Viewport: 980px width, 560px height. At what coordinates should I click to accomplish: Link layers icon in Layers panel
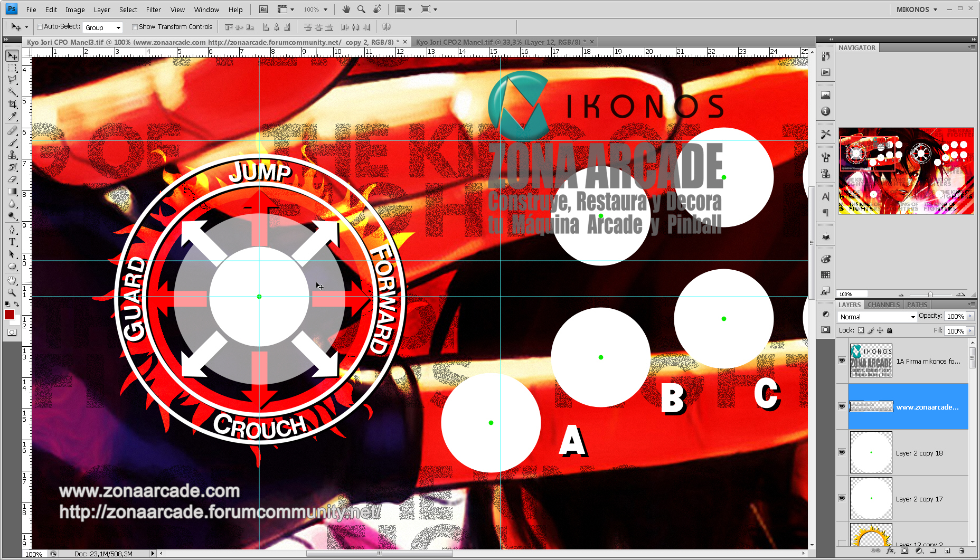tap(875, 550)
